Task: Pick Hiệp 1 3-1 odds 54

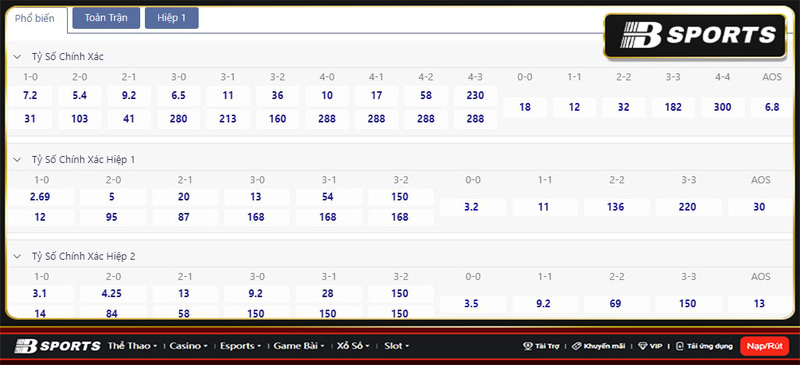Action: [328, 197]
